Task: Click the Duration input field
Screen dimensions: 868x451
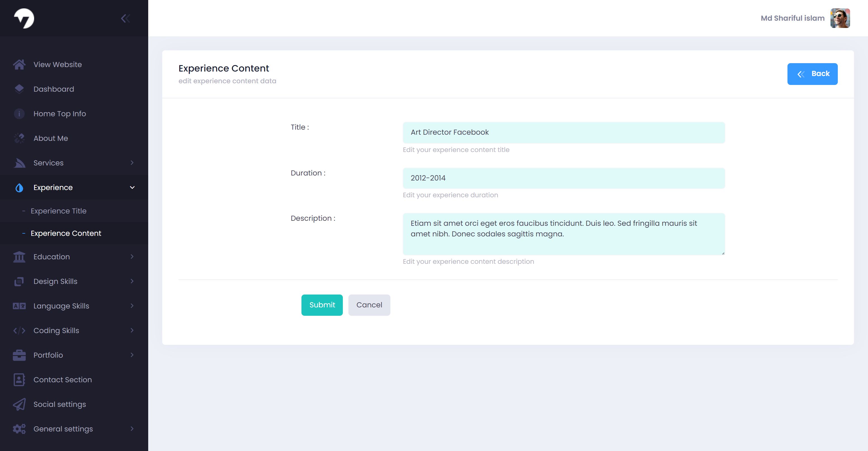Action: pos(563,178)
